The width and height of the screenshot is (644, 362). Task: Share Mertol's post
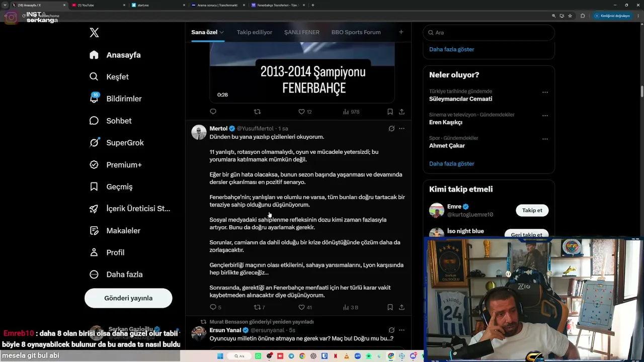401,307
